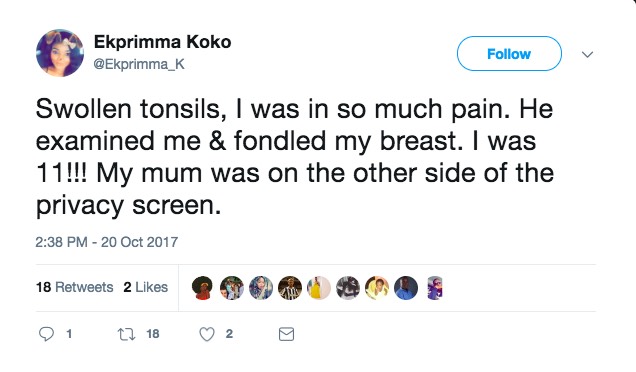Open the 2 Likes list
The image size is (636, 372).
[x=146, y=287]
